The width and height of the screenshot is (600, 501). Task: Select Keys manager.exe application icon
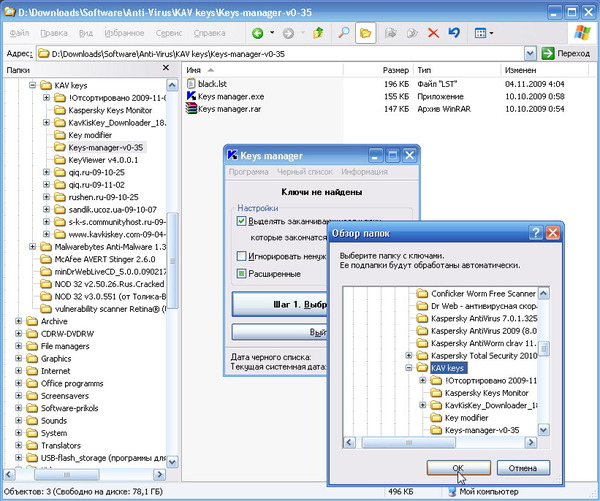(x=191, y=96)
